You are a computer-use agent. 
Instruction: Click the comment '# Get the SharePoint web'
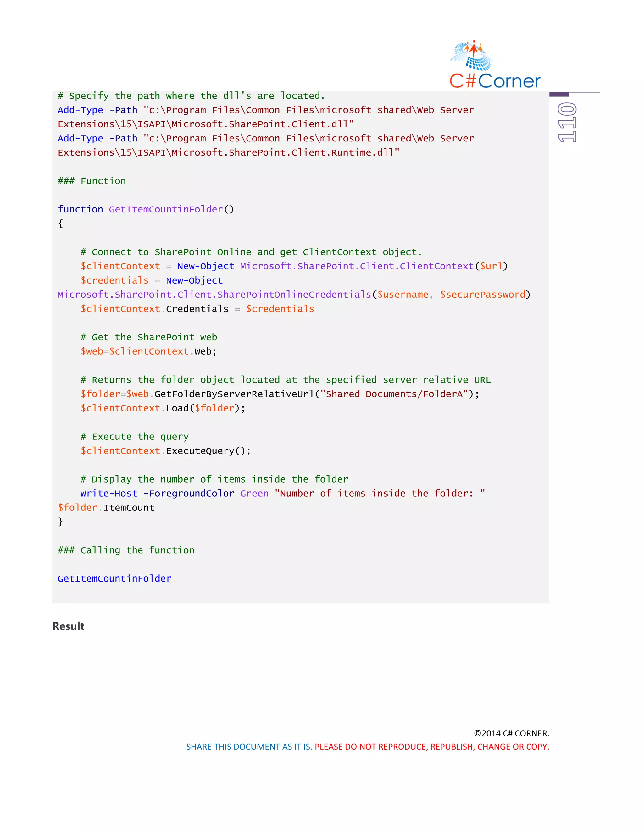149,337
